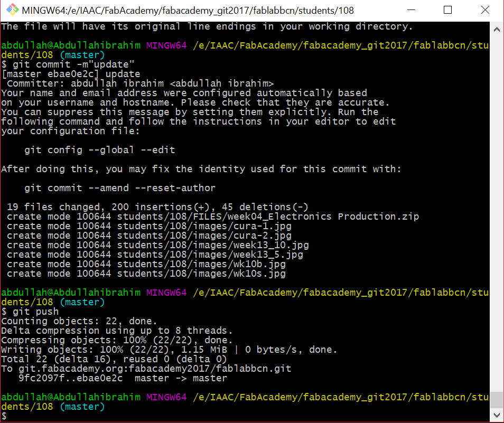The height and width of the screenshot is (423, 504).
Task: Click 'Compressing objects: 100% (22/22)' line
Action: (x=117, y=340)
